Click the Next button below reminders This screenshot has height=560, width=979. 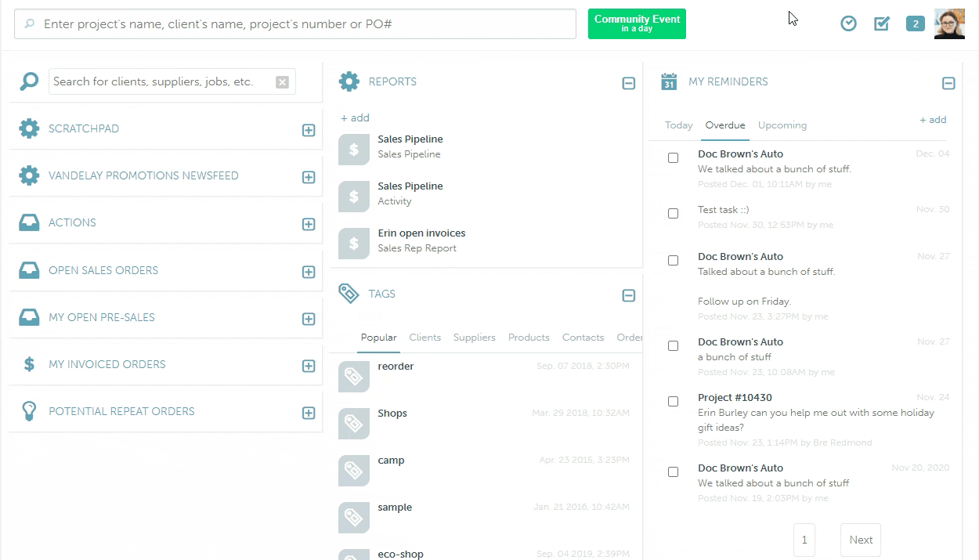click(860, 540)
